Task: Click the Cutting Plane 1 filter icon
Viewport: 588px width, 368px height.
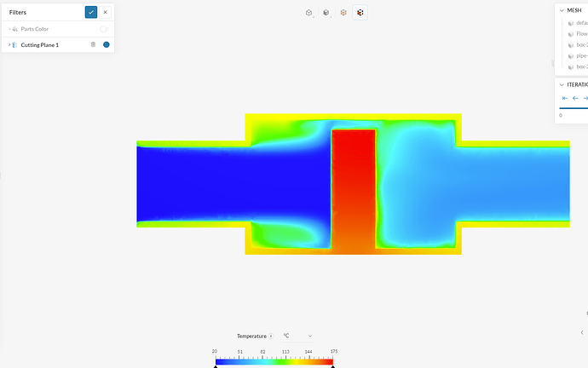Action: coord(15,45)
